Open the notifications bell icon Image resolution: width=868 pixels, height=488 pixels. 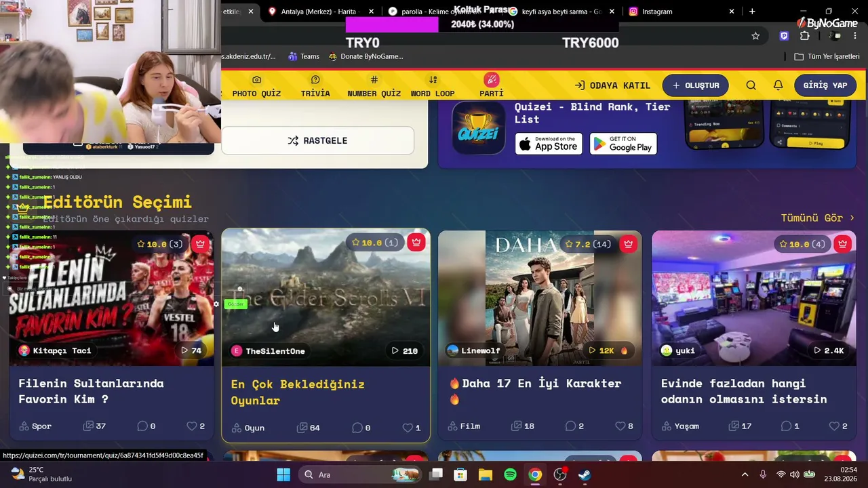click(x=778, y=85)
